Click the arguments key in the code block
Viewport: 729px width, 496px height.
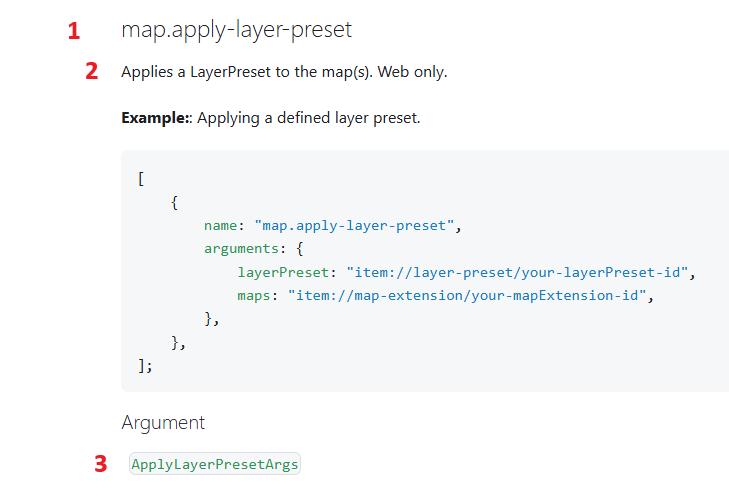[241, 249]
